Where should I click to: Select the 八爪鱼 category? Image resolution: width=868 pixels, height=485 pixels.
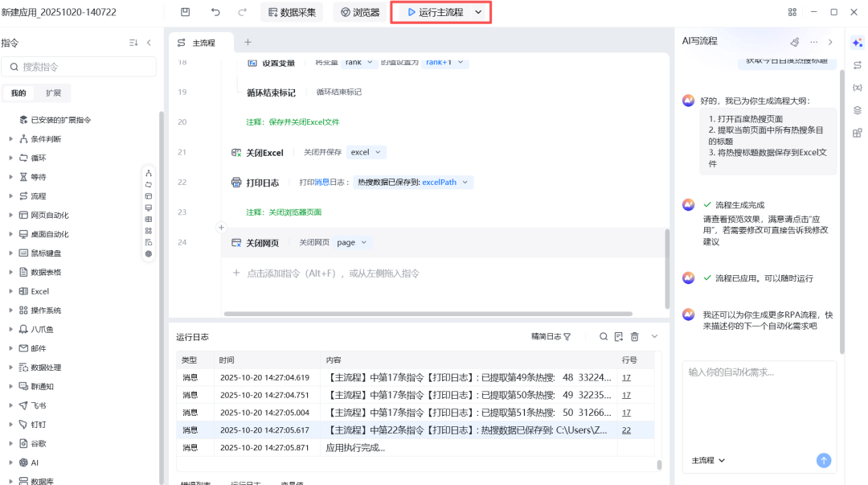point(35,329)
